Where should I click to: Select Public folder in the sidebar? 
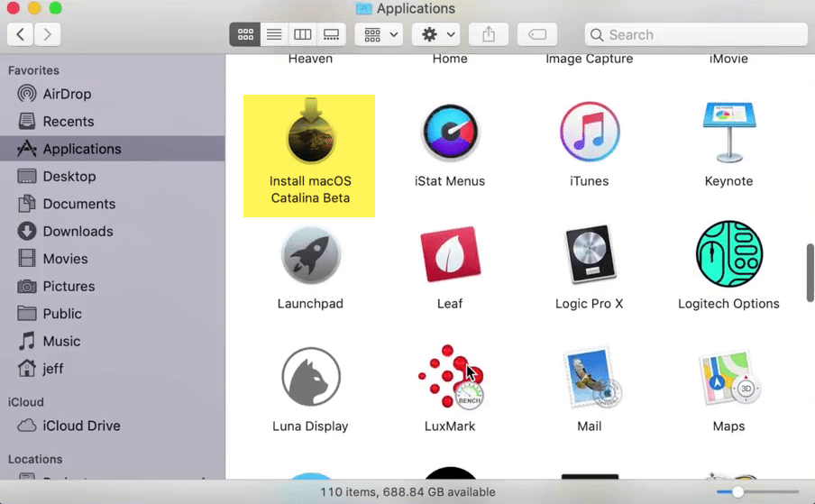click(113, 315)
